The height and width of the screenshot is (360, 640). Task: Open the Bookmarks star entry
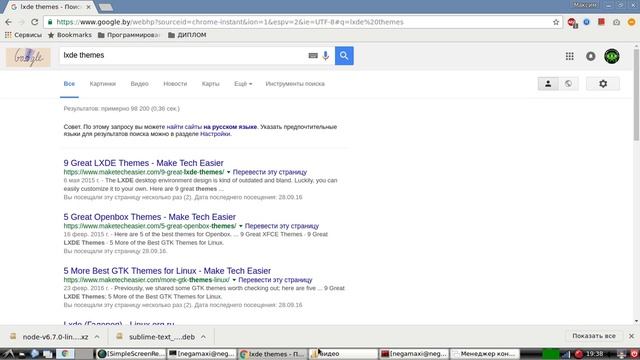click(x=70, y=35)
